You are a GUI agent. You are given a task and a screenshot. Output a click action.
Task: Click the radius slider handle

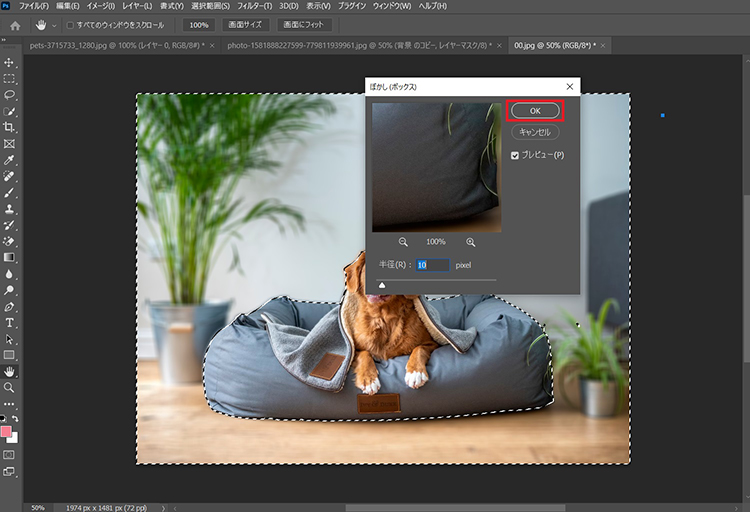(382, 285)
